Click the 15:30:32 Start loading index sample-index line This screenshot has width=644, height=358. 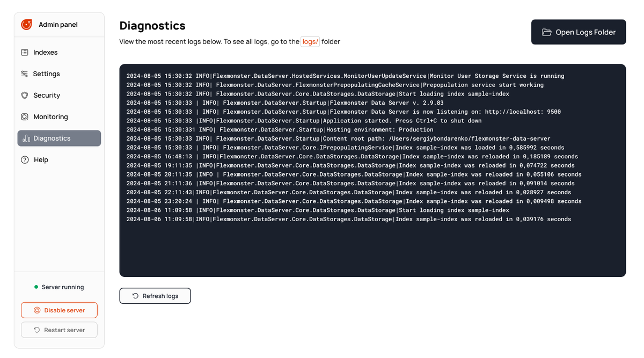click(x=318, y=94)
